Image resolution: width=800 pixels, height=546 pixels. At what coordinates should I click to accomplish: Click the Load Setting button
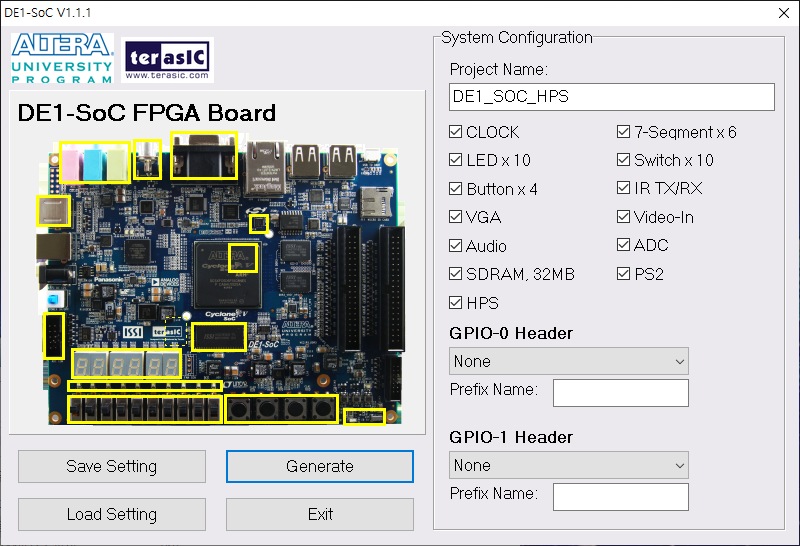(x=112, y=514)
